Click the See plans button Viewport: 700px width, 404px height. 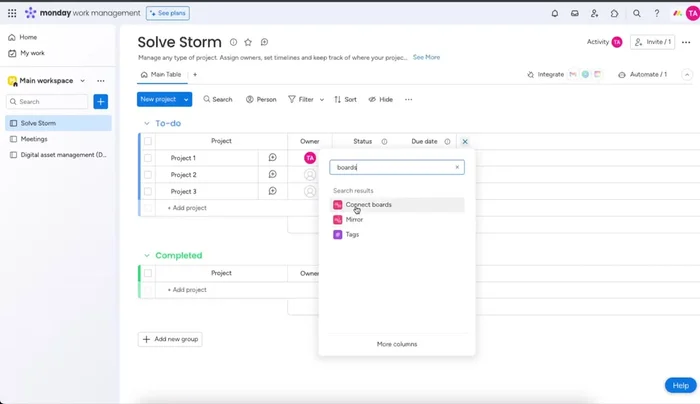click(x=168, y=14)
